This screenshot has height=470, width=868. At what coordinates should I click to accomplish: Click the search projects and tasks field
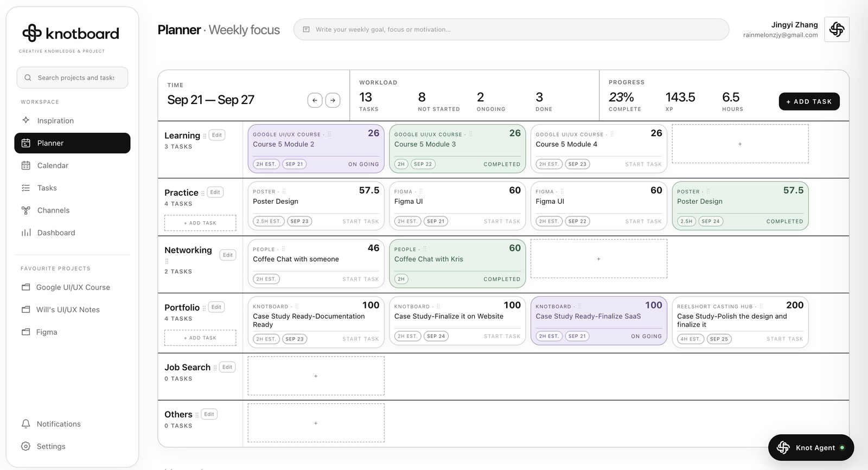click(x=72, y=78)
